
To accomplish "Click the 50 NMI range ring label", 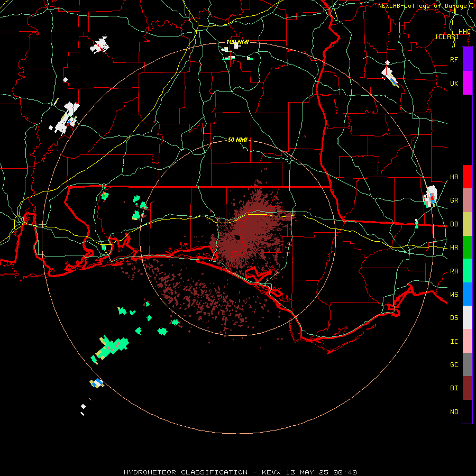I will [x=237, y=140].
